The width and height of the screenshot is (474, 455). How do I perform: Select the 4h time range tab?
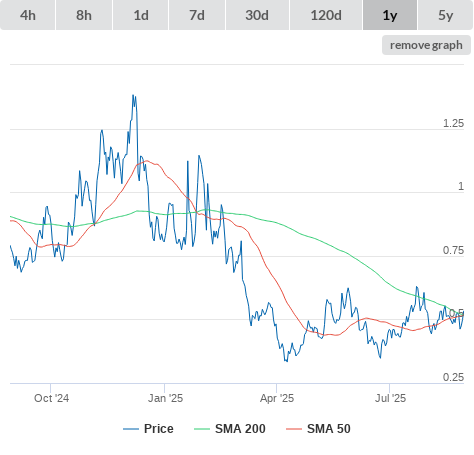click(x=27, y=15)
